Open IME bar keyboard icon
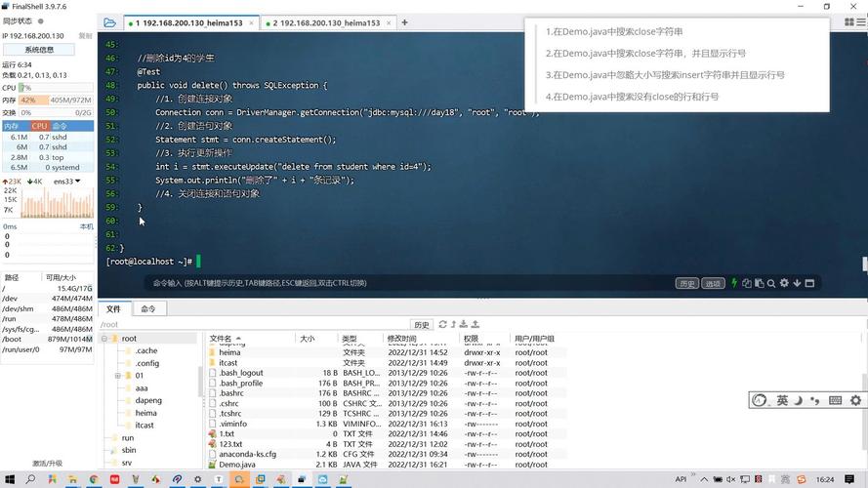The image size is (868, 488). pos(836,400)
